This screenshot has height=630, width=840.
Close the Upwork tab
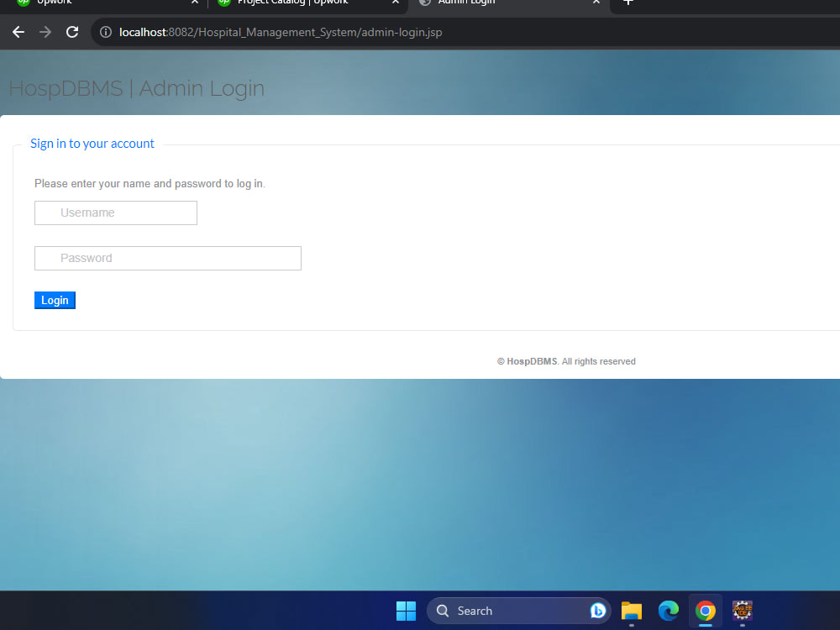tap(195, 3)
